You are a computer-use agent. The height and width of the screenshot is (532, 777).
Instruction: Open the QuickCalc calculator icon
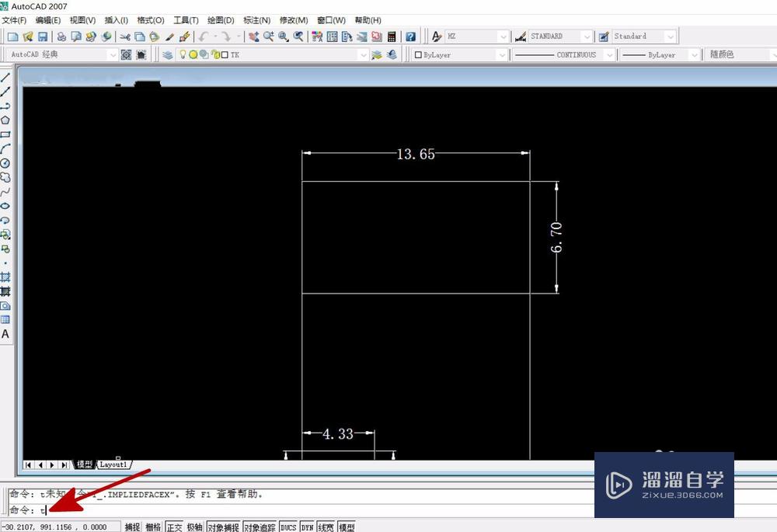392,37
